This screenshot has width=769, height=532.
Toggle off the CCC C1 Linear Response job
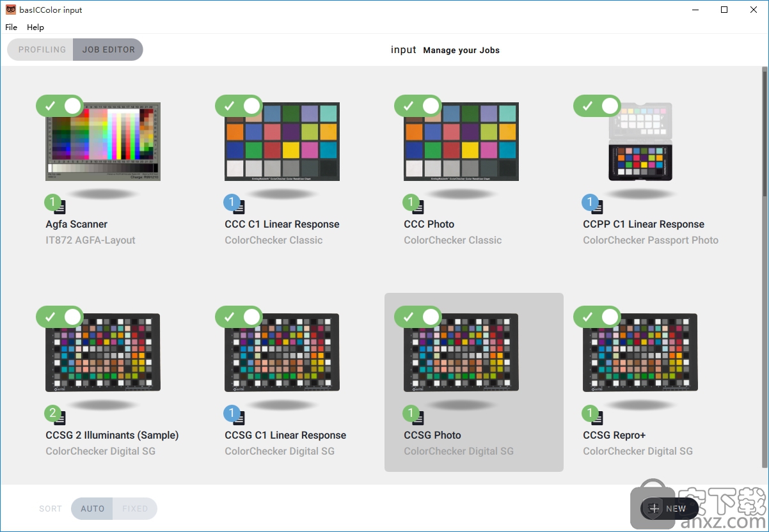pos(239,106)
